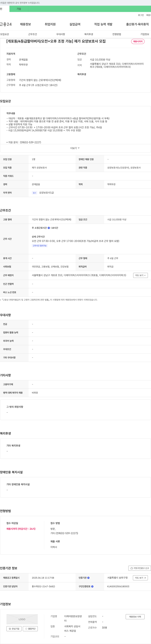
Task: Click the contact 홍수희(02-2147-3682)
Action: 43,586
